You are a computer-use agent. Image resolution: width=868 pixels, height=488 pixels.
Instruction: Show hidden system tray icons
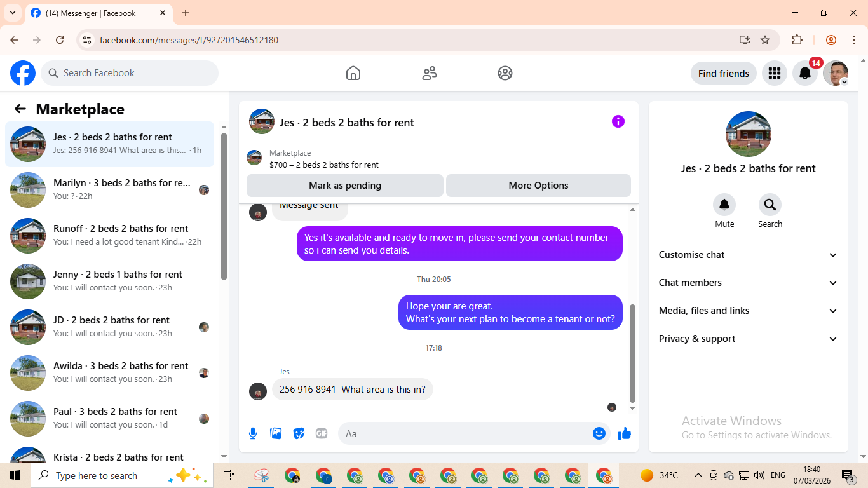(698, 475)
